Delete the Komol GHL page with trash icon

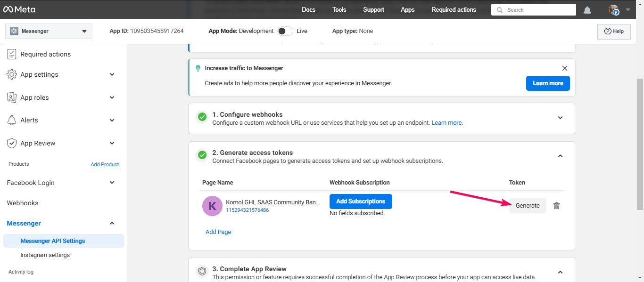(x=556, y=206)
